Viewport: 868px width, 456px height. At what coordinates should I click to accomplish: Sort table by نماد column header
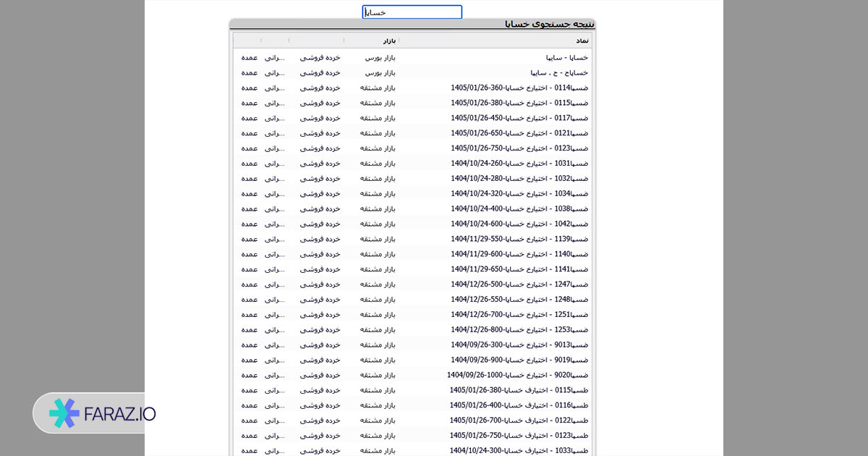coord(581,41)
